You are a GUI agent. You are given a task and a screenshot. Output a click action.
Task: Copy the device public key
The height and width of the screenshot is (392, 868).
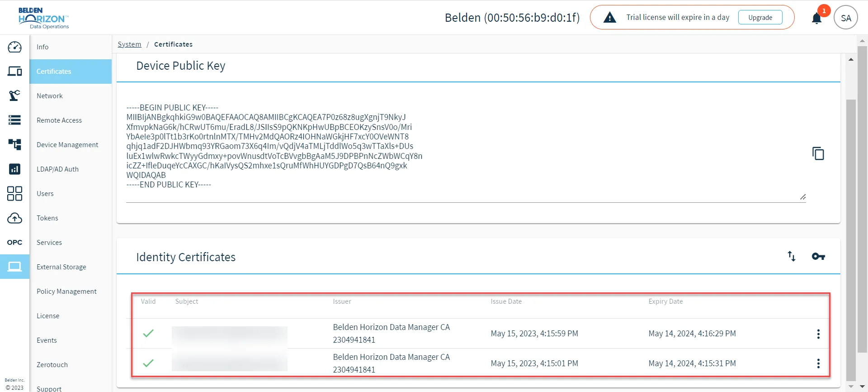click(818, 153)
